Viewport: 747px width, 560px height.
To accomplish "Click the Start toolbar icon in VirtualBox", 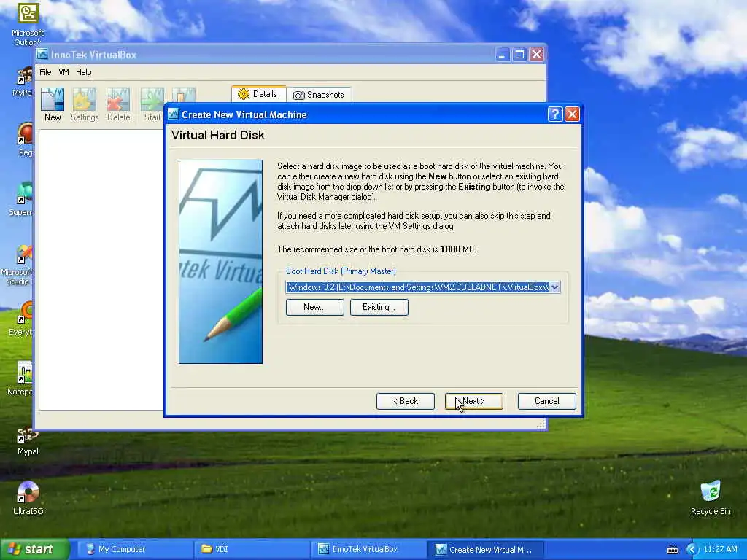I will tap(152, 104).
